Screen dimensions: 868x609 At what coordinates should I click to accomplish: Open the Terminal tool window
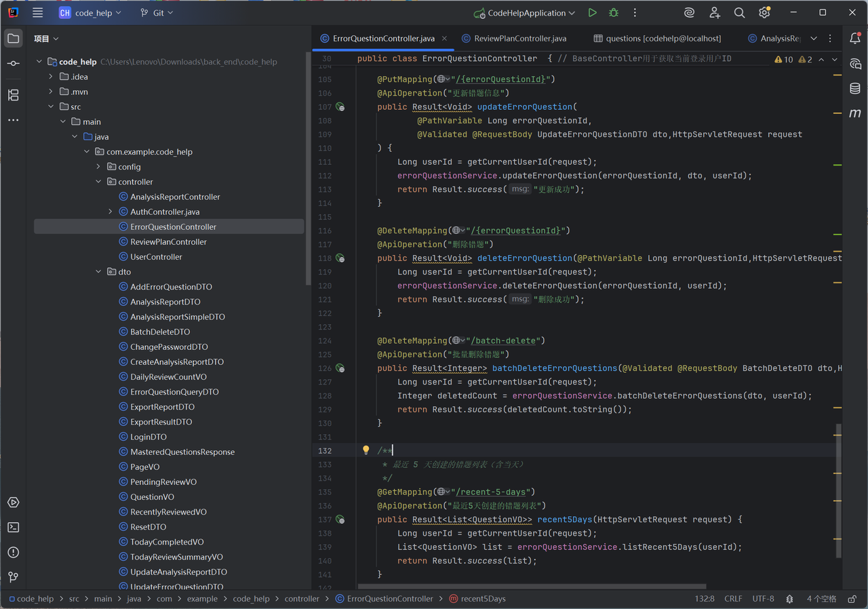coord(13,528)
